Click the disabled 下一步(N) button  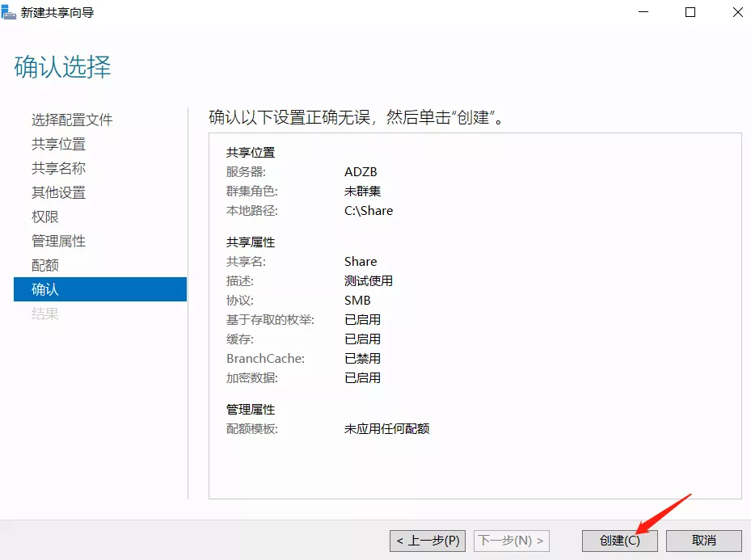coord(512,541)
